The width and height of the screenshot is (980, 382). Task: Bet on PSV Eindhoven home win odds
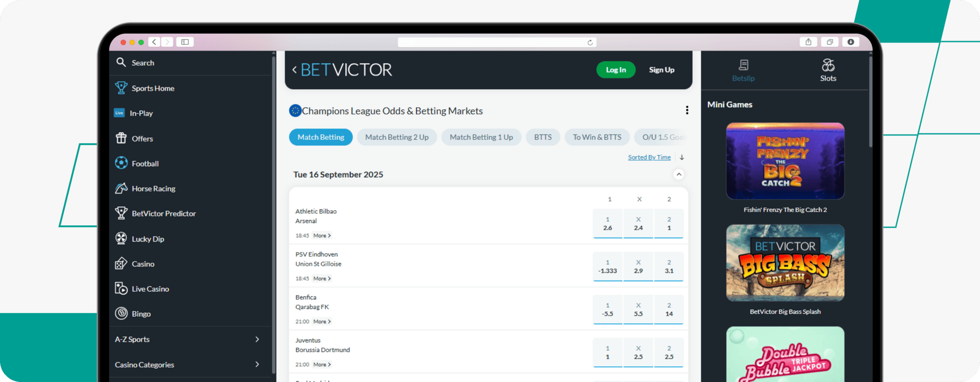tap(608, 267)
